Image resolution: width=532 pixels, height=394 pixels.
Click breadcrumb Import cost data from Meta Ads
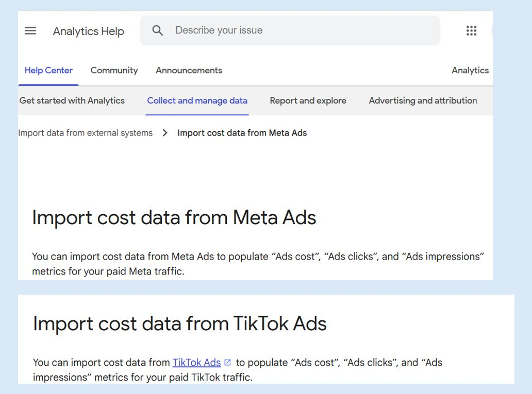point(242,133)
